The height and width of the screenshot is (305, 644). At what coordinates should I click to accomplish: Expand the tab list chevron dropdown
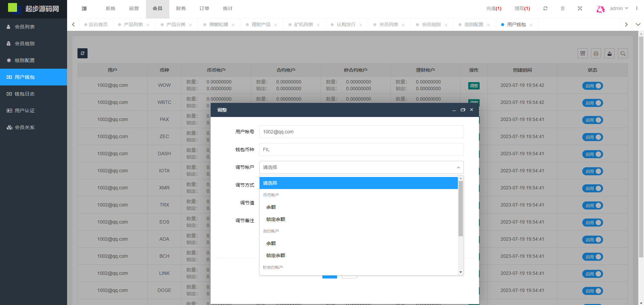tap(638, 24)
